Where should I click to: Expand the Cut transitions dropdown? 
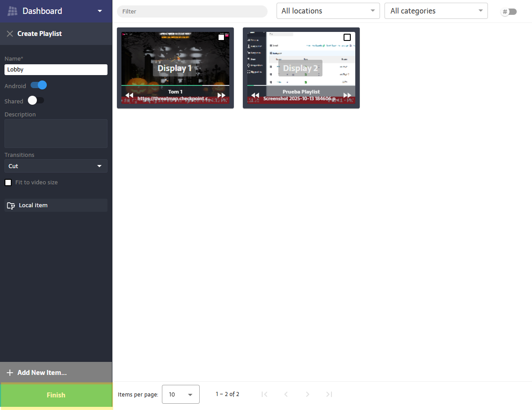coord(56,166)
